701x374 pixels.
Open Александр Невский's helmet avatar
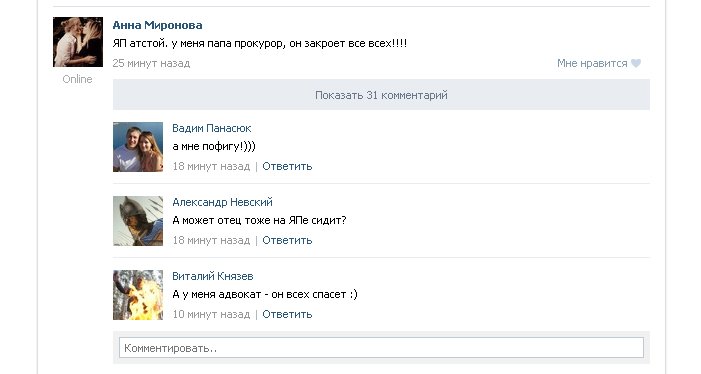(x=138, y=221)
